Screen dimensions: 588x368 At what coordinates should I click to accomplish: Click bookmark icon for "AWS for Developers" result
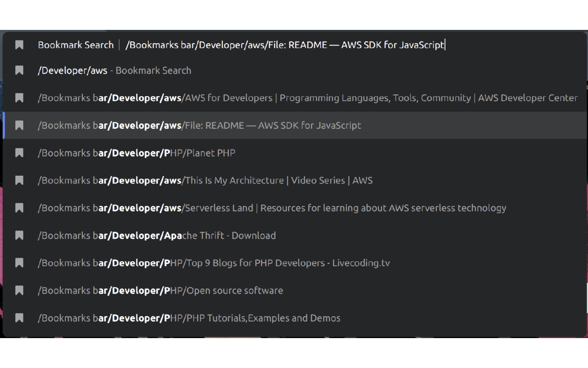tap(19, 98)
